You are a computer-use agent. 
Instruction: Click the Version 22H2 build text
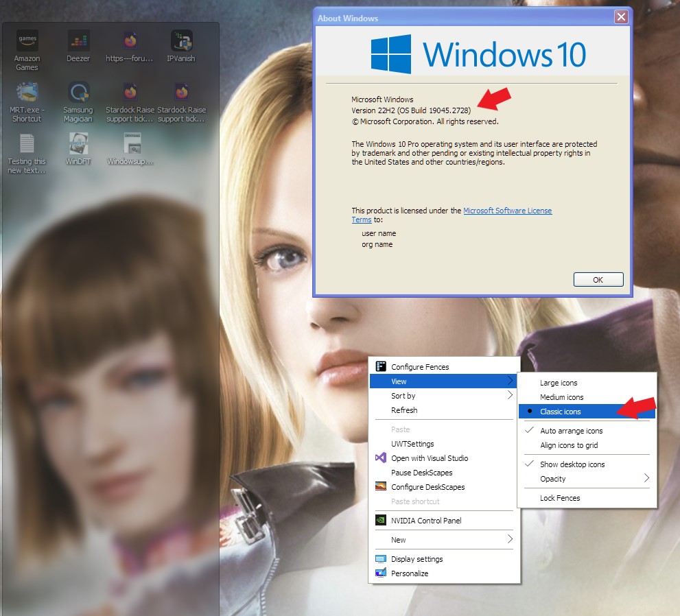(x=411, y=110)
